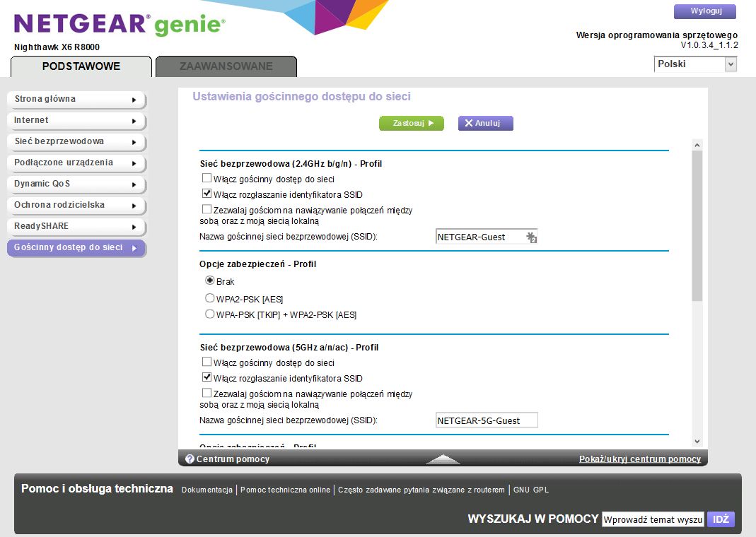Switch to the PODSTAWOWE tab
Screen dimensions: 756x537
(x=81, y=66)
